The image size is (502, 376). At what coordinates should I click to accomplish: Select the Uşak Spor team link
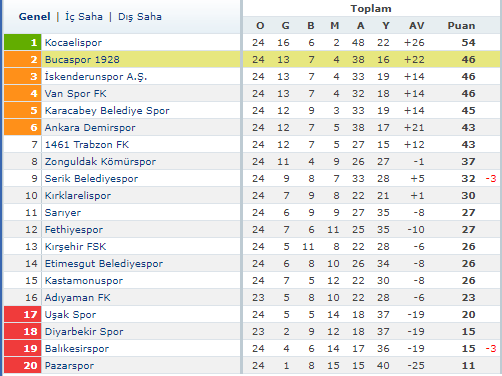[x=70, y=315]
